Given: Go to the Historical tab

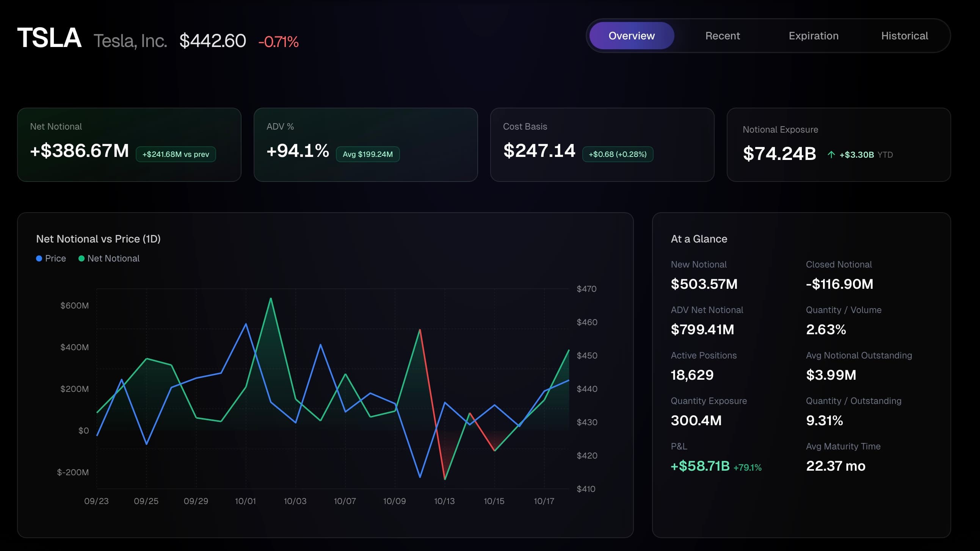Looking at the screenshot, I should (904, 36).
